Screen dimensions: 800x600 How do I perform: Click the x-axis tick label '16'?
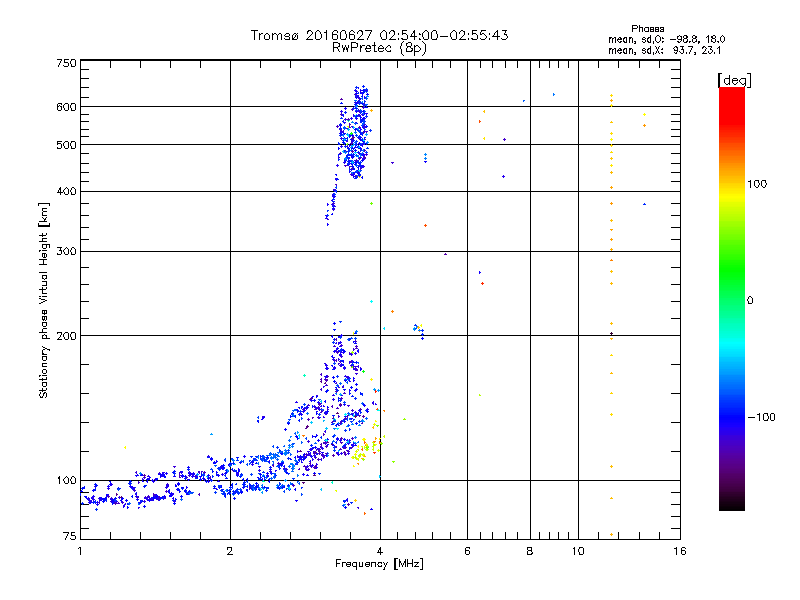coord(680,551)
